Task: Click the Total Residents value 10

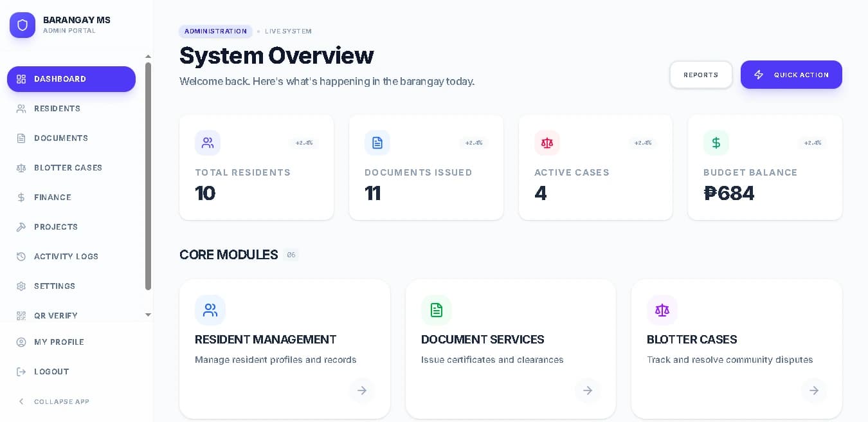Action: click(x=205, y=193)
